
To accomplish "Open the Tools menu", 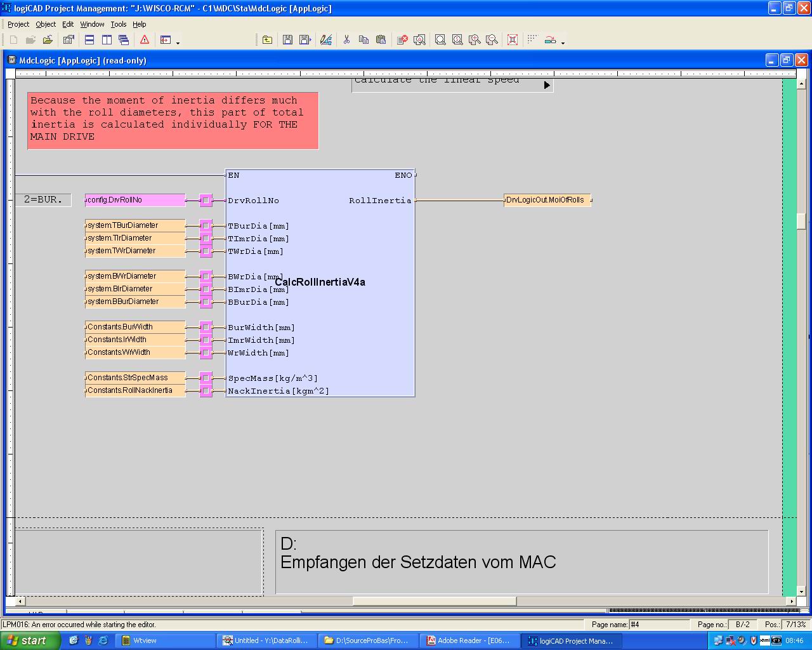I will 118,24.
